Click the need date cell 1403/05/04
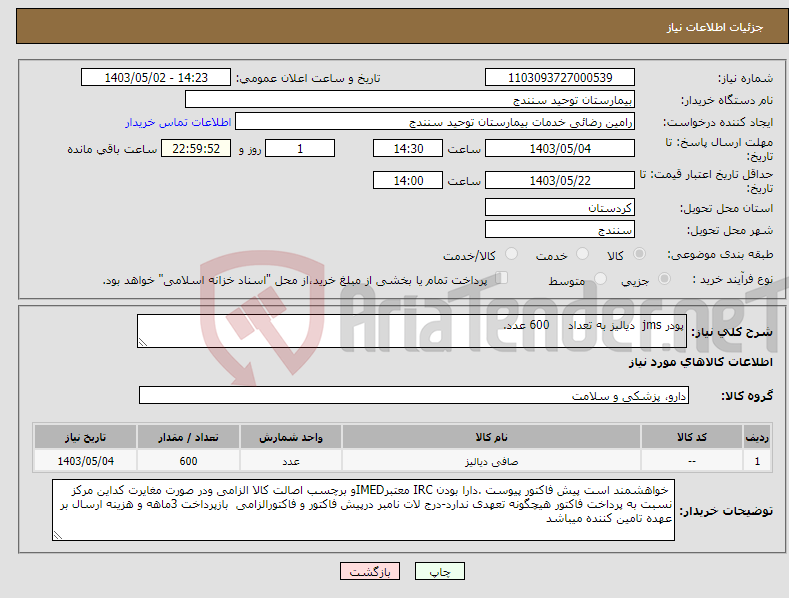The height and width of the screenshot is (598, 789). coord(86,461)
